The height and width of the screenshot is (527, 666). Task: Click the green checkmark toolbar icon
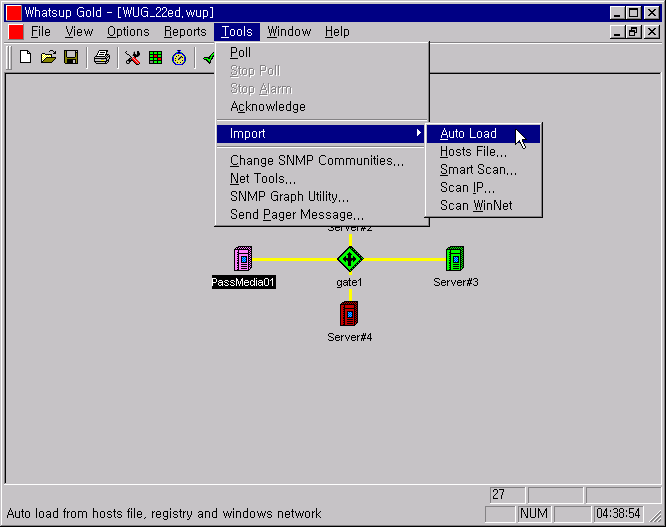coord(208,57)
